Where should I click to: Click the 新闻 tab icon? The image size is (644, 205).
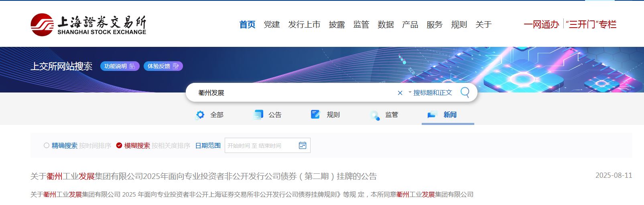(432, 115)
